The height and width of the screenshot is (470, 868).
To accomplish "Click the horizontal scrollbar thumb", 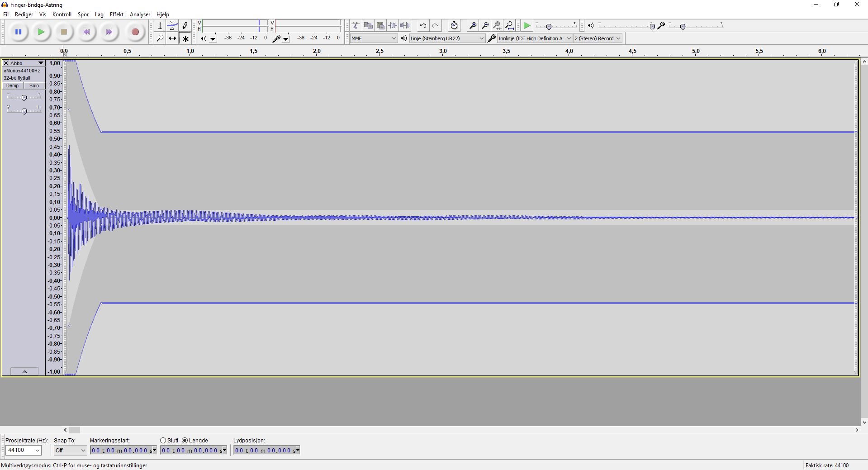I will [x=75, y=430].
